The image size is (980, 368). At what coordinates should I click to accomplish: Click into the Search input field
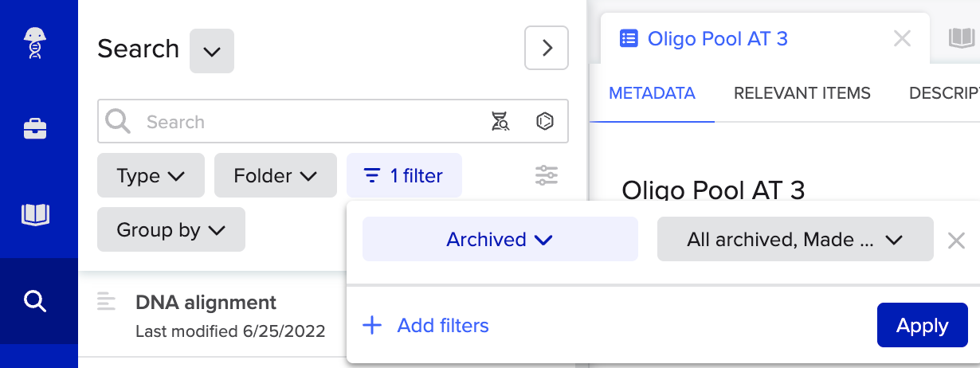[311, 122]
